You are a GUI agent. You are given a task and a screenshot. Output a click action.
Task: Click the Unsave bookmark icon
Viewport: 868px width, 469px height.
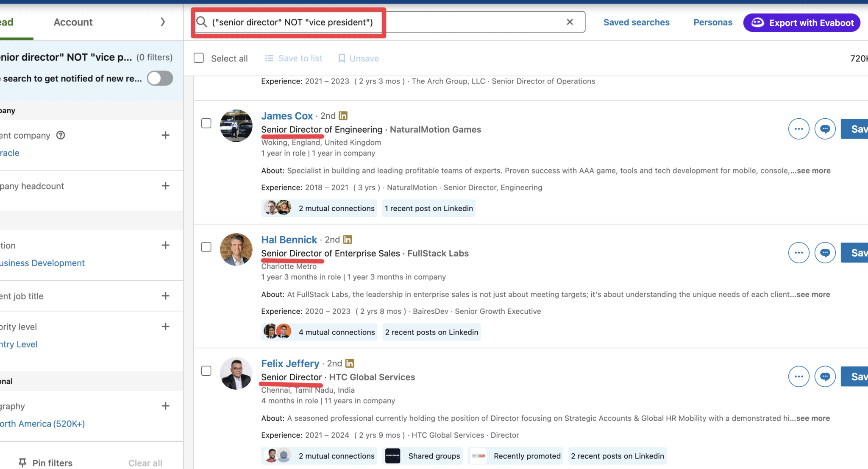[342, 58]
